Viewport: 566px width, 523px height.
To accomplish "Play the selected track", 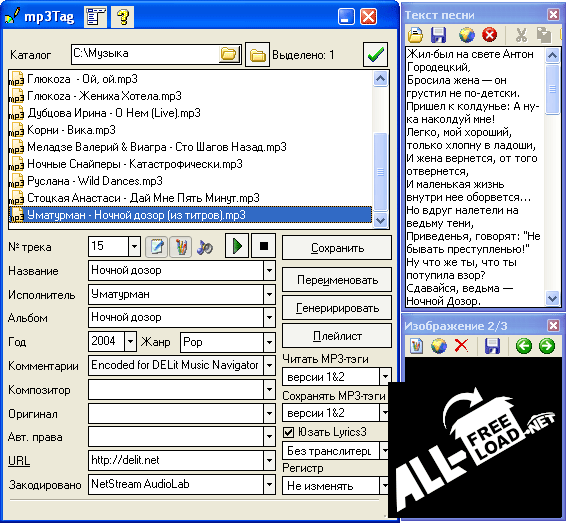I will coord(237,246).
